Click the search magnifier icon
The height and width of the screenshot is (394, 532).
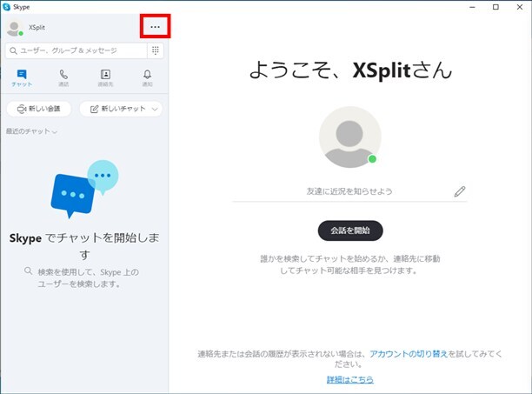[13, 51]
